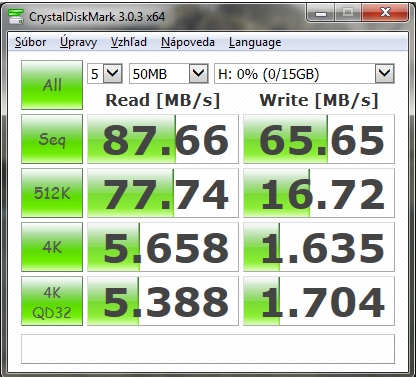The height and width of the screenshot is (377, 416).
Task: Open the Vzhľad menu
Action: tap(129, 42)
